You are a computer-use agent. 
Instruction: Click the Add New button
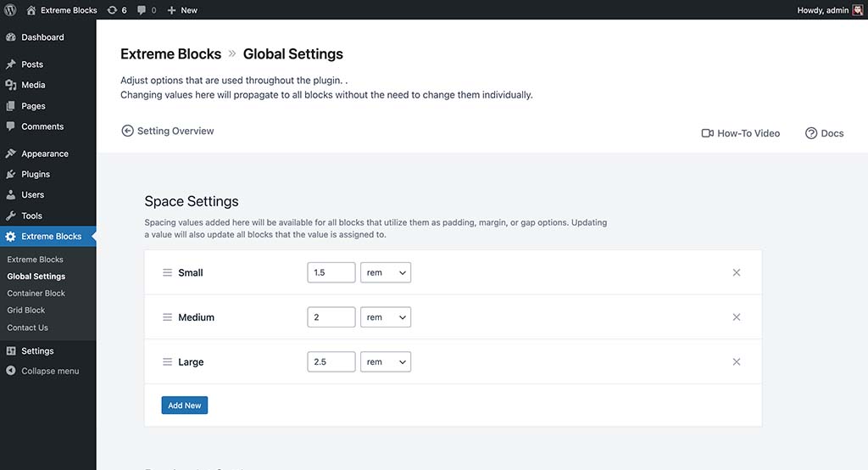pyautogui.click(x=184, y=406)
